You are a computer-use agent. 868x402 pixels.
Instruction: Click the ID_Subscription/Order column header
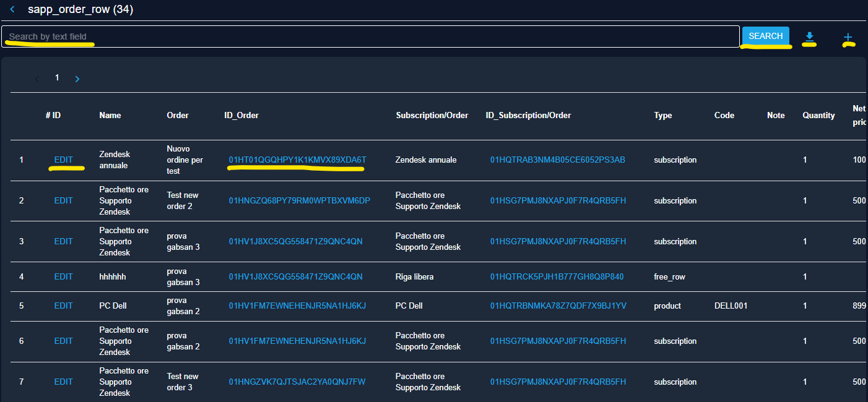pyautogui.click(x=528, y=116)
